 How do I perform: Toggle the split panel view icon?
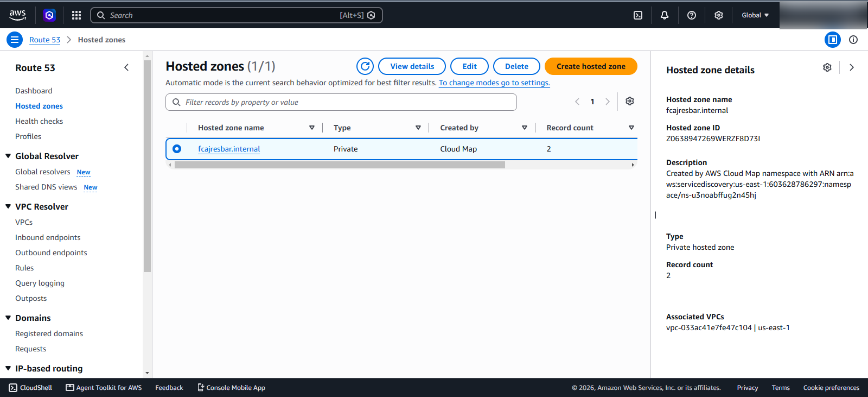coord(833,40)
